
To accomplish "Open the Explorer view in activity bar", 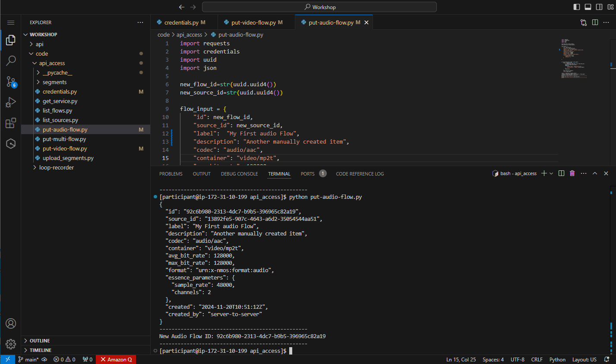I will [x=11, y=41].
